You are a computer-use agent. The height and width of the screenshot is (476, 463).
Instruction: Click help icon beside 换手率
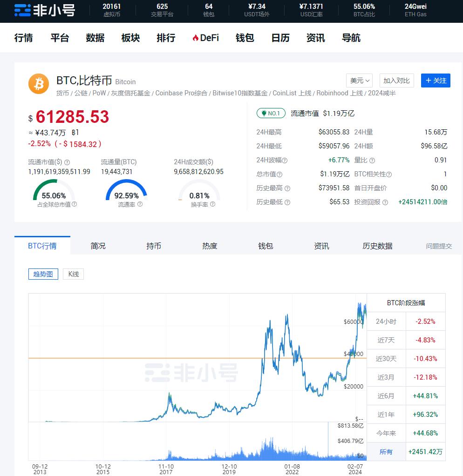(213, 204)
